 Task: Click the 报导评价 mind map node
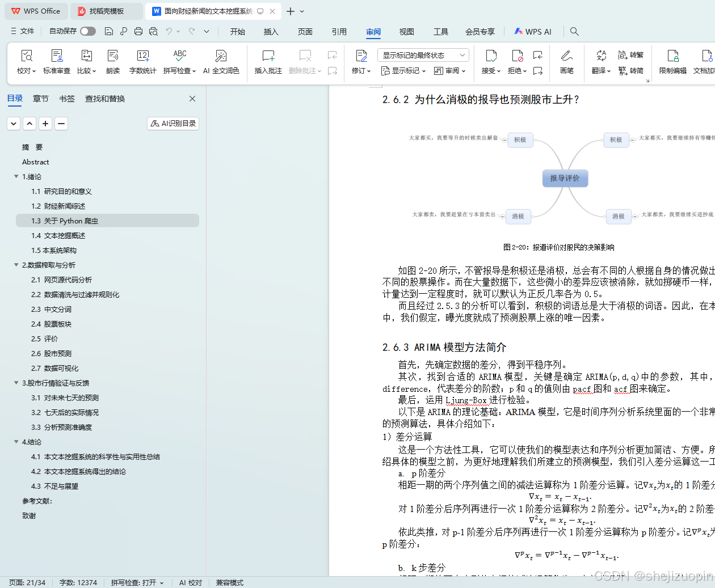[565, 178]
